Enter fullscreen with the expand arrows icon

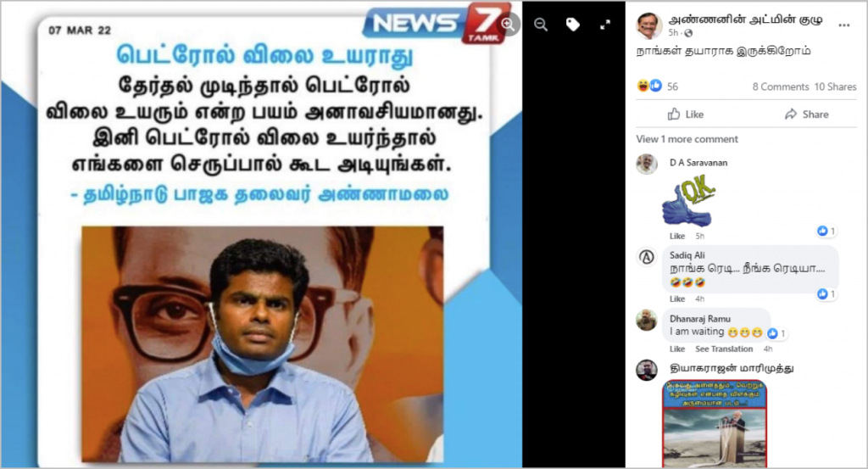(605, 25)
